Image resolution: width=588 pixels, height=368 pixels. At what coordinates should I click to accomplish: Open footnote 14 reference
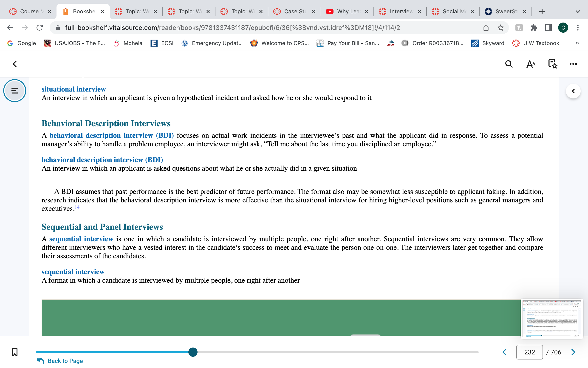[77, 207]
